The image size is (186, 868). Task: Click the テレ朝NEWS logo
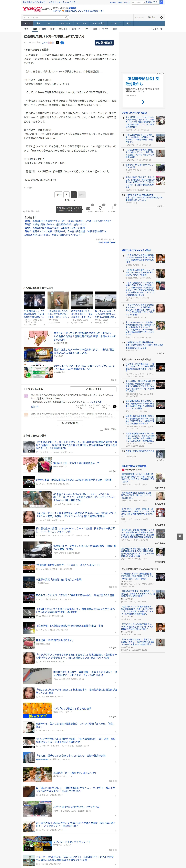104,43
